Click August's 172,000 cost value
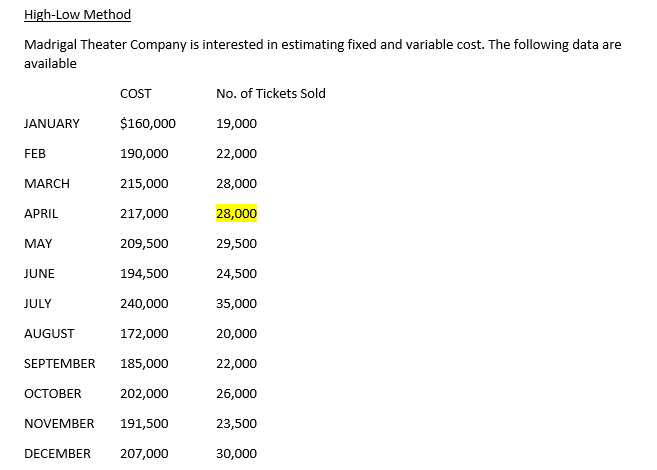 pyautogui.click(x=144, y=333)
